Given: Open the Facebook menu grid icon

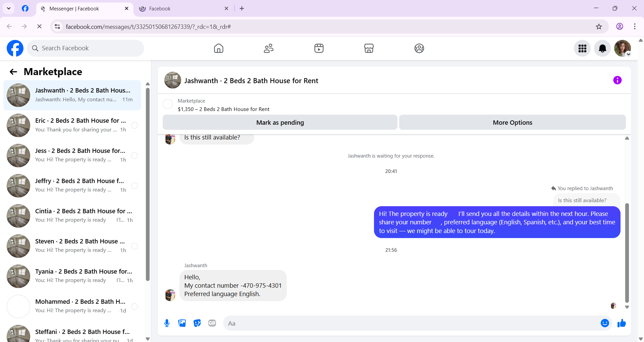Looking at the screenshot, I should pos(582,48).
